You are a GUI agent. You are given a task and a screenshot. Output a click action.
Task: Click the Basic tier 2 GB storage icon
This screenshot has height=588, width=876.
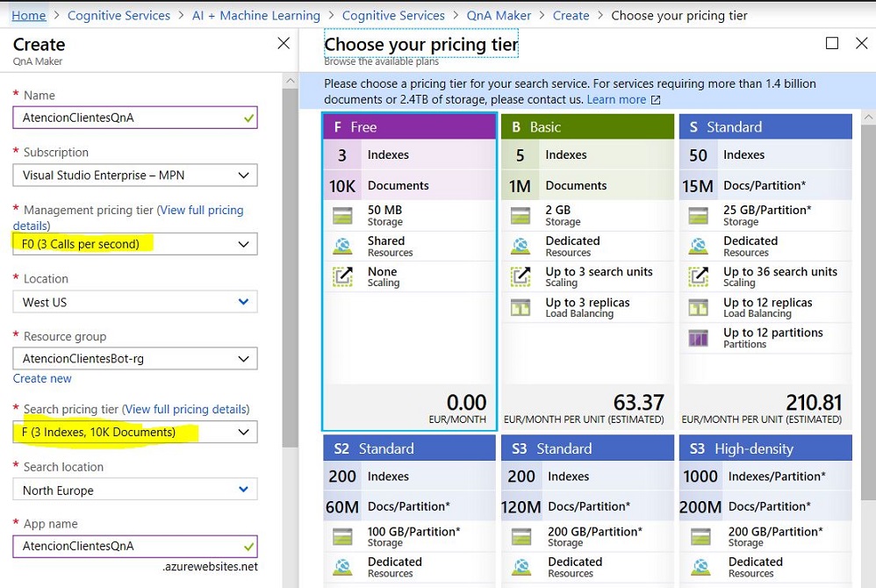click(521, 216)
